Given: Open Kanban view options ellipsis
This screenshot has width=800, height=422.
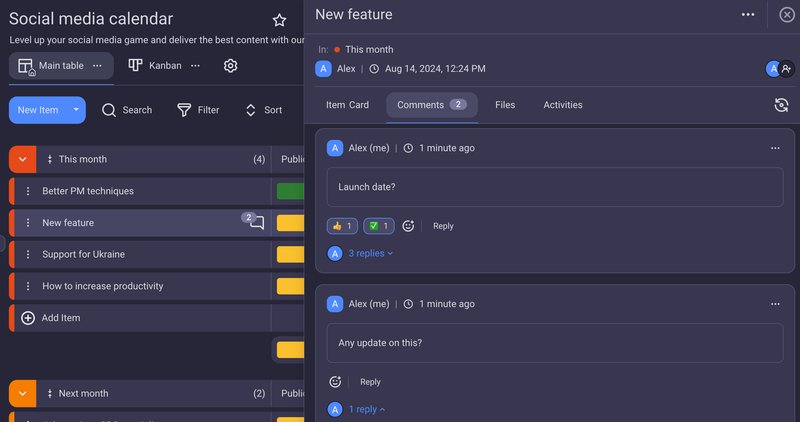Looking at the screenshot, I should point(195,65).
